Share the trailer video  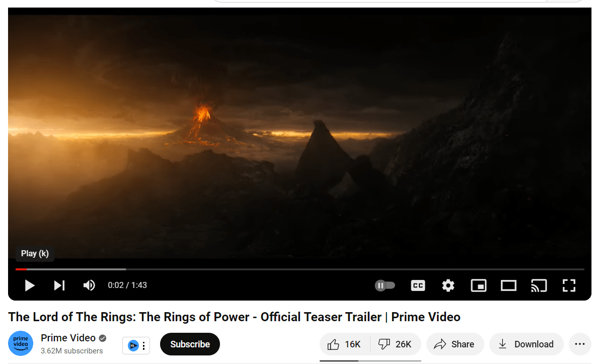pyautogui.click(x=455, y=344)
